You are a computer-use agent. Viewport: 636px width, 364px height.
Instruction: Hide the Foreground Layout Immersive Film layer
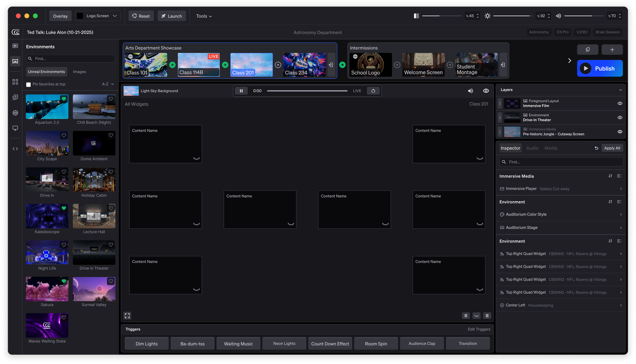620,103
